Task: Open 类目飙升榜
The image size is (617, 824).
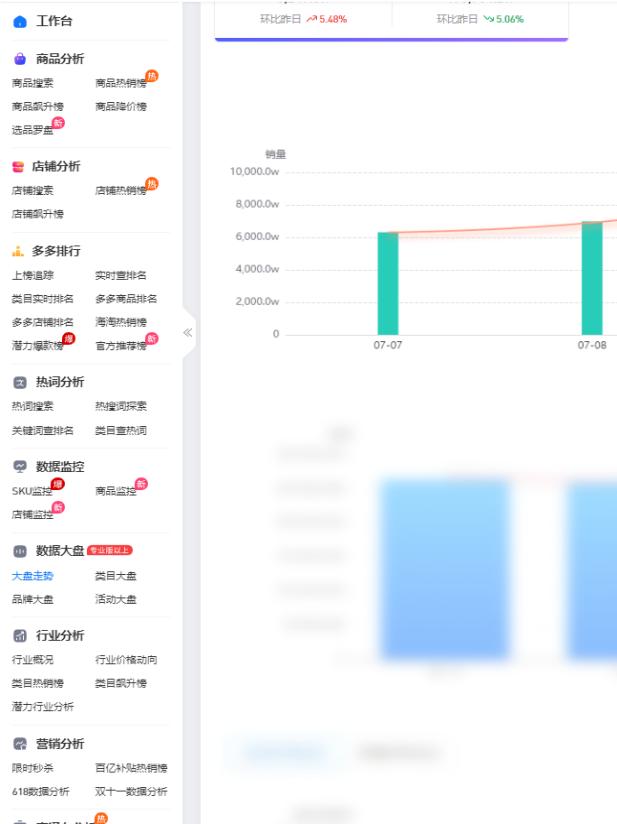Action: tap(121, 684)
